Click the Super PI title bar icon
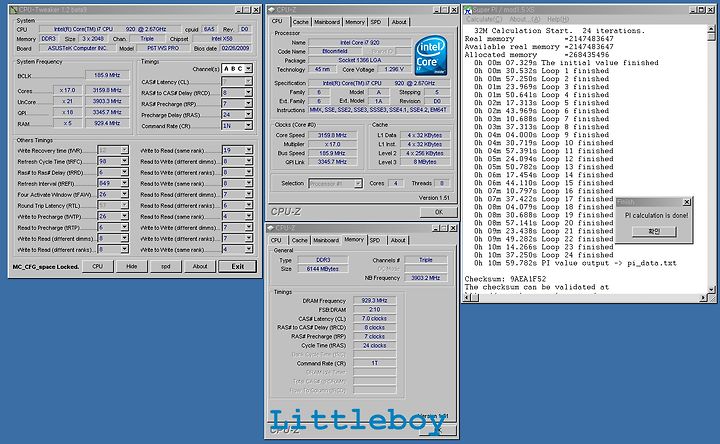The width and height of the screenshot is (720, 444). (x=468, y=10)
